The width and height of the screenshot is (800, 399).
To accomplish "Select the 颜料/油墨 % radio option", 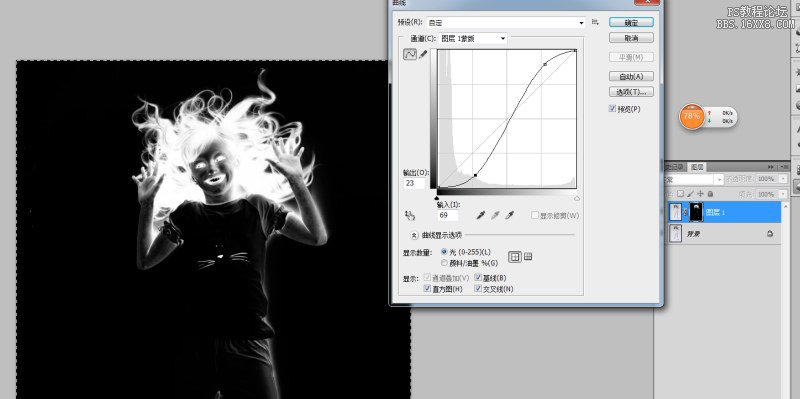I will [444, 263].
